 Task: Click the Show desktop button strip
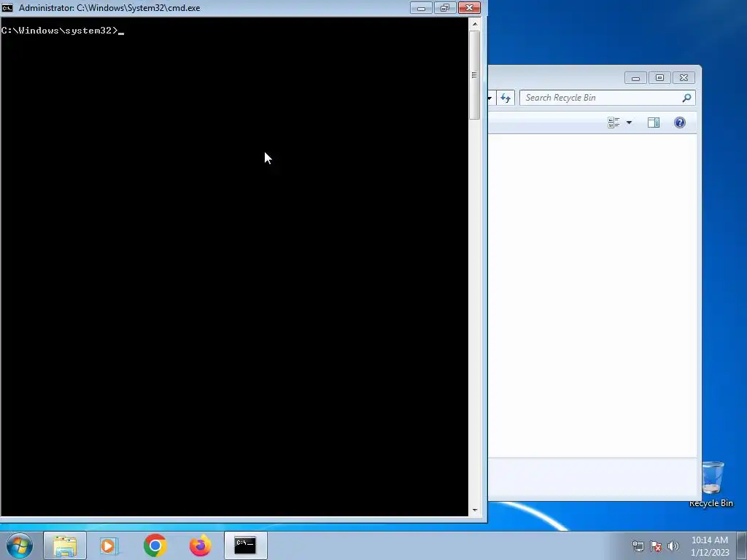tap(742, 546)
